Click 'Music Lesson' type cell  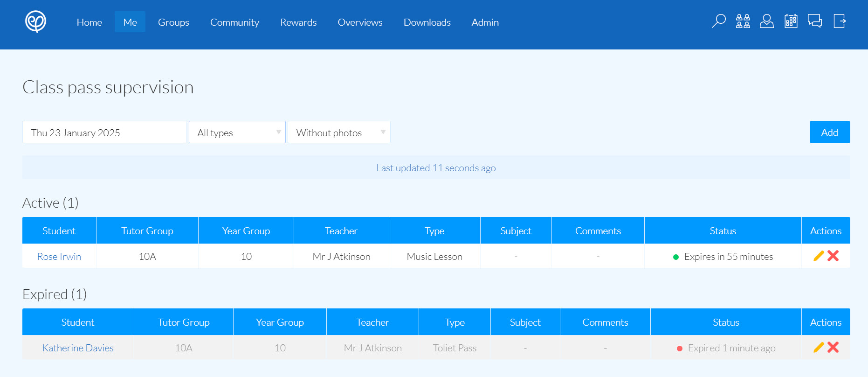coord(434,257)
